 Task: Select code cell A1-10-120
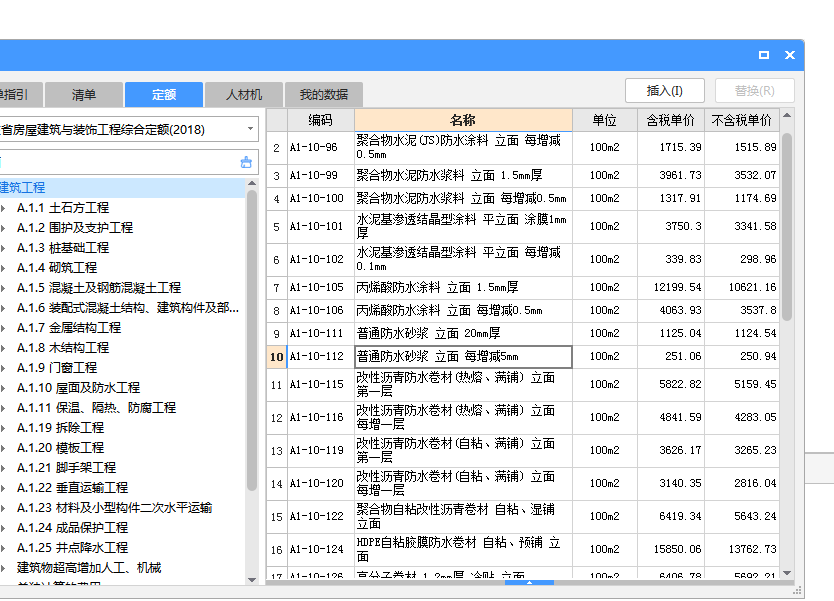tap(321, 483)
